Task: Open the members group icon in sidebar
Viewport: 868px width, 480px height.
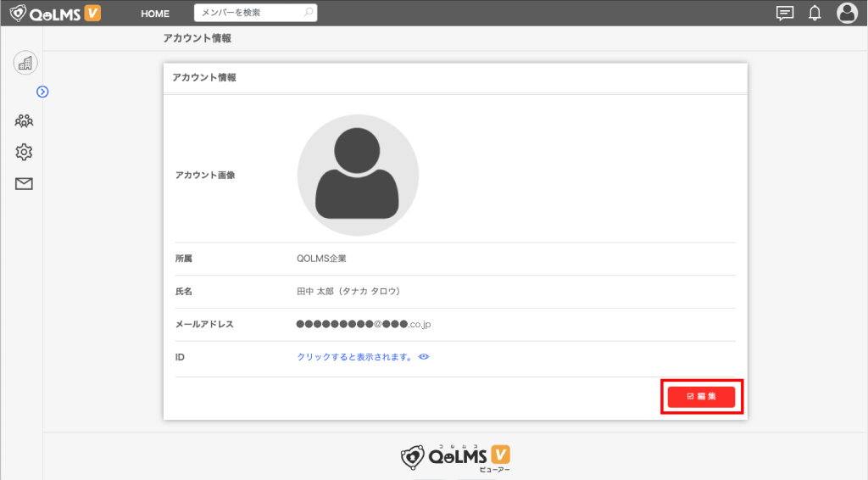Action: pos(24,120)
